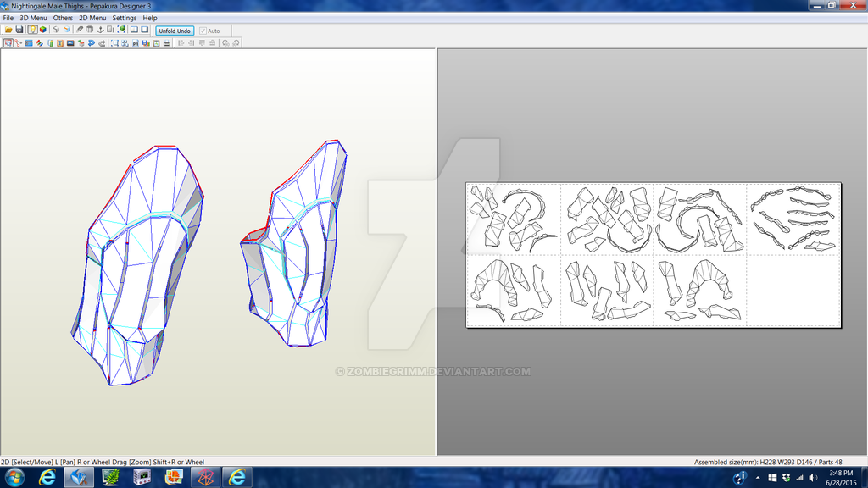Viewport: 868px width, 488px height.
Task: Click the top-left unfolded pattern page
Action: (514, 219)
